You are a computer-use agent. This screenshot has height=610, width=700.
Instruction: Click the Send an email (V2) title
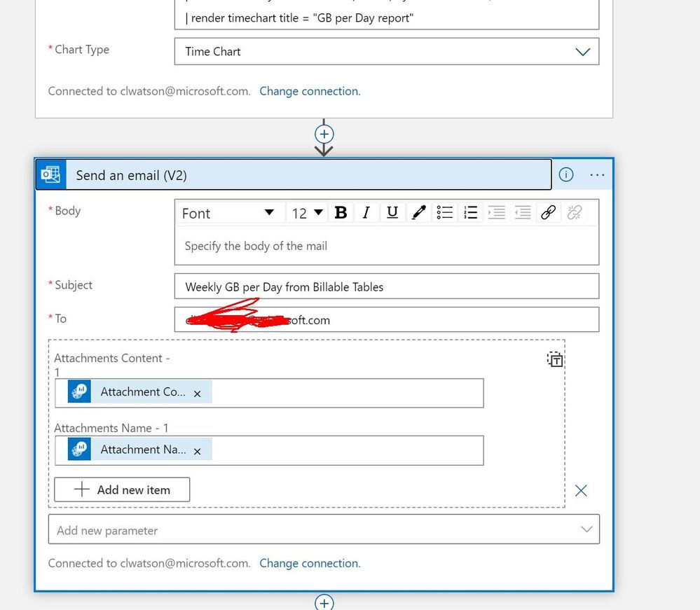(x=131, y=175)
